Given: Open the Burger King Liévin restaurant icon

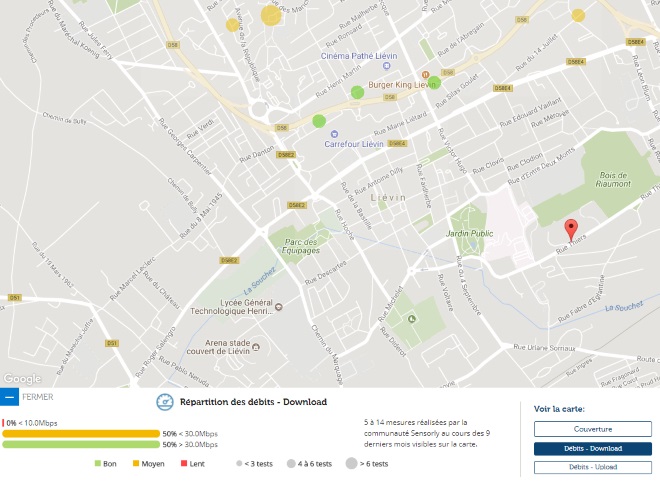Looking at the screenshot, I should click(425, 74).
